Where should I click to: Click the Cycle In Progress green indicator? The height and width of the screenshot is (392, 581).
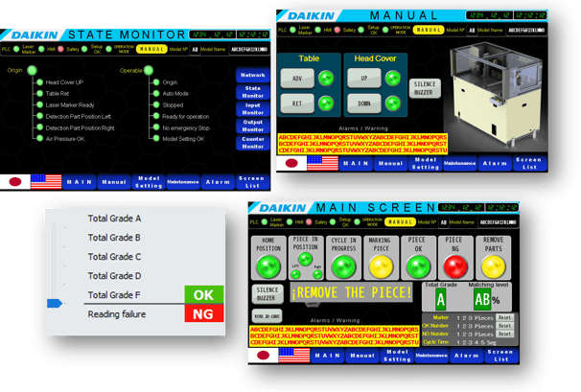pos(343,266)
